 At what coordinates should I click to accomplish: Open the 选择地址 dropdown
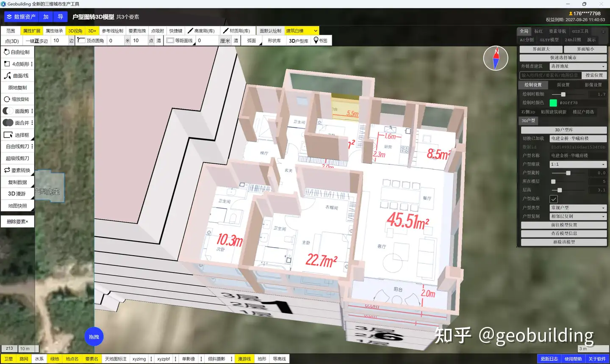coord(578,66)
